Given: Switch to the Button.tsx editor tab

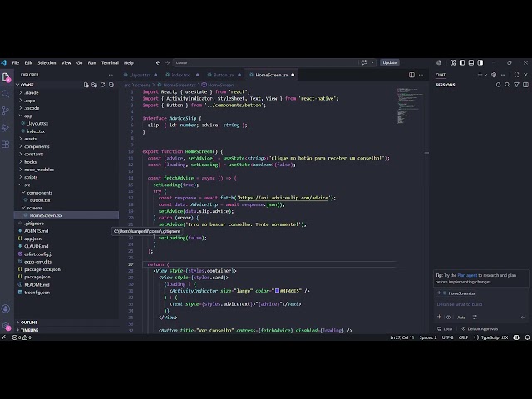Looking at the screenshot, I should (x=224, y=75).
